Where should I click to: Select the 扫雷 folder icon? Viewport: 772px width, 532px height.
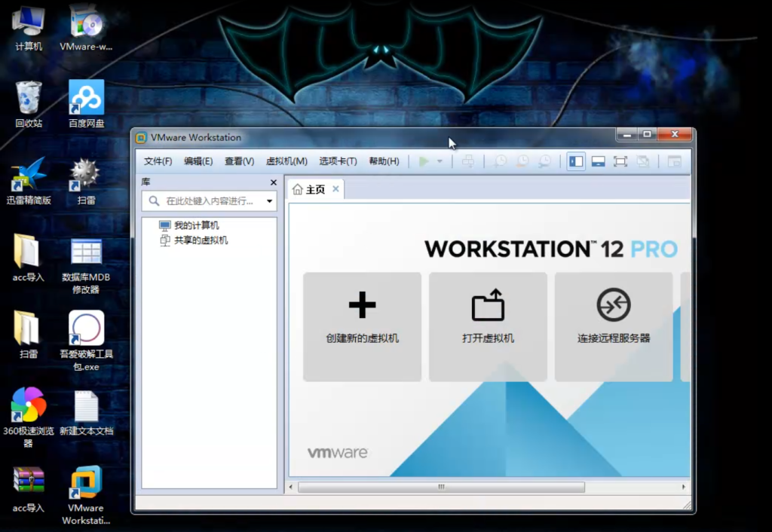pyautogui.click(x=28, y=335)
